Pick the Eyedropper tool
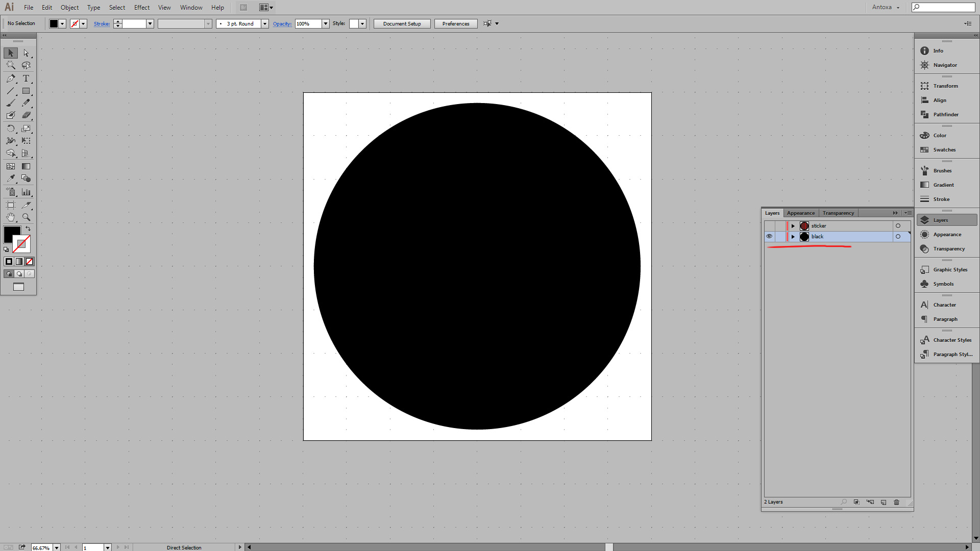980x551 pixels. pos(11,179)
